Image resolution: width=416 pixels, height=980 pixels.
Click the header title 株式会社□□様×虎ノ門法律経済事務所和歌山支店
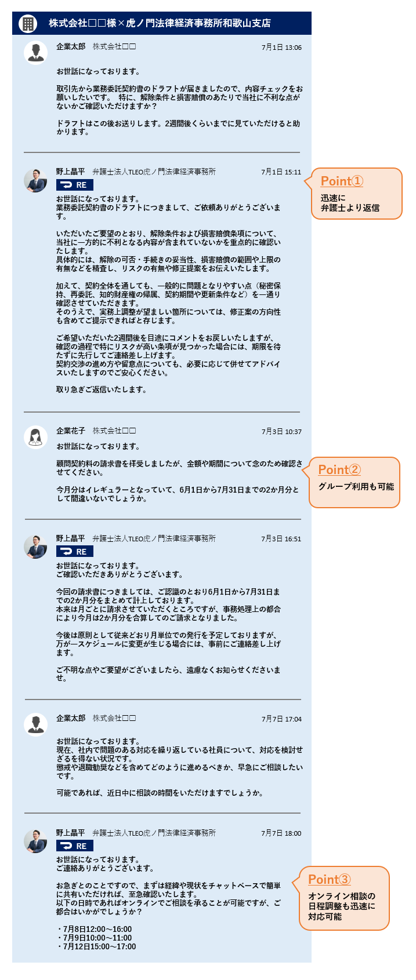tap(160, 23)
